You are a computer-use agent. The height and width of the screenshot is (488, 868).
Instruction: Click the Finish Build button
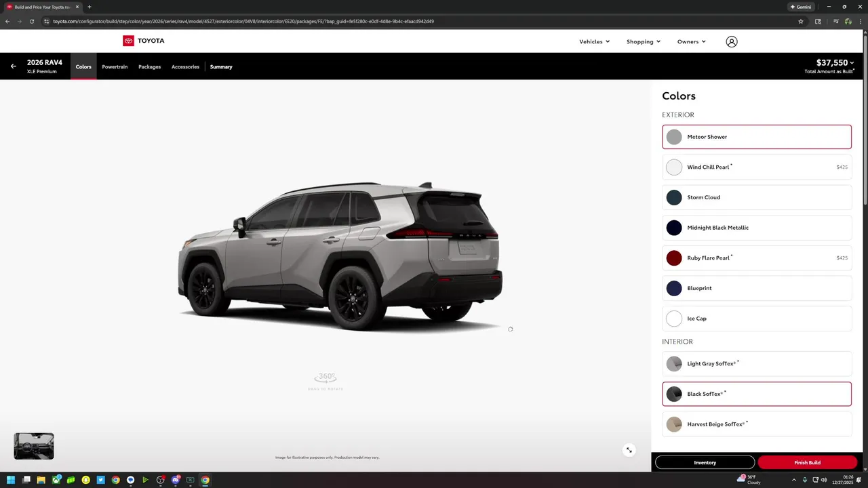pos(807,462)
